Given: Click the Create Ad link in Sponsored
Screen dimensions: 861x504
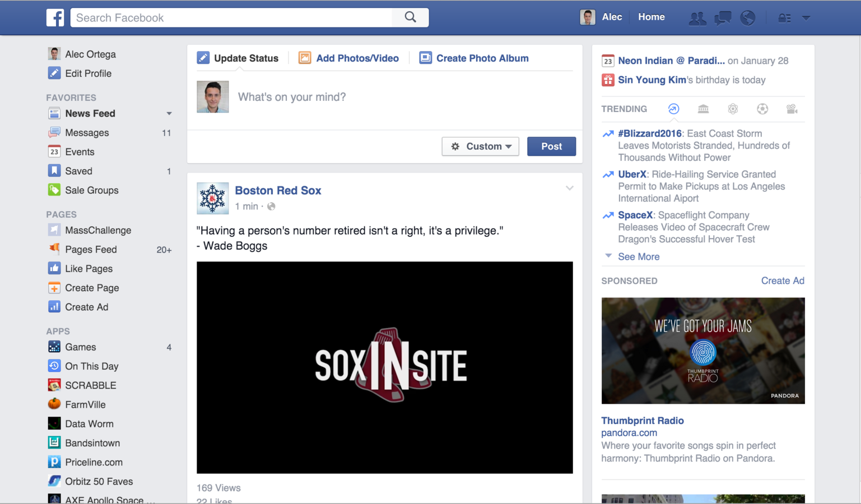Looking at the screenshot, I should coord(783,281).
